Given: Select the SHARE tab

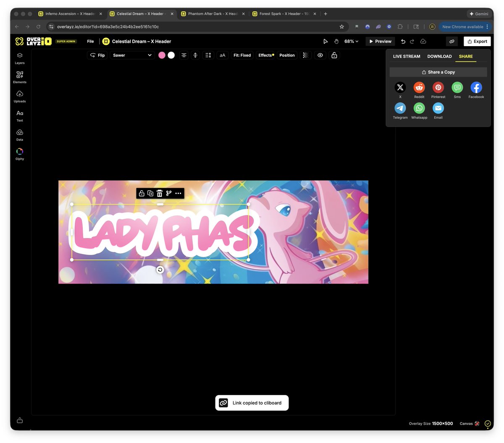Looking at the screenshot, I should point(466,56).
